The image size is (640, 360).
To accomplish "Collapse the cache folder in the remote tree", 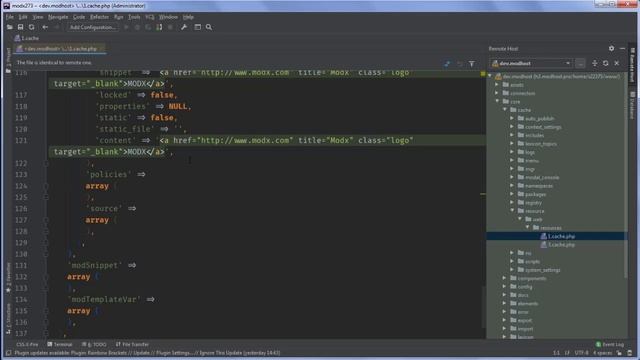I will point(504,110).
